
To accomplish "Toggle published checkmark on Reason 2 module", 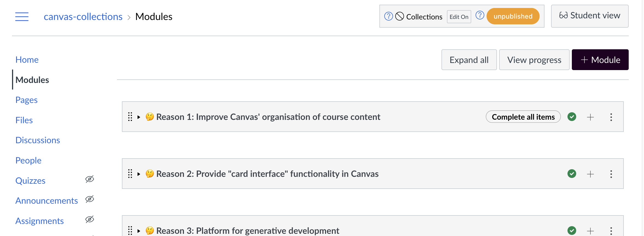I will pos(572,174).
